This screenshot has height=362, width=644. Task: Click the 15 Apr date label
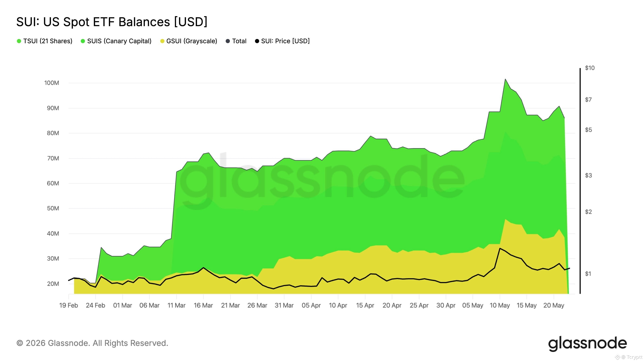tap(365, 305)
